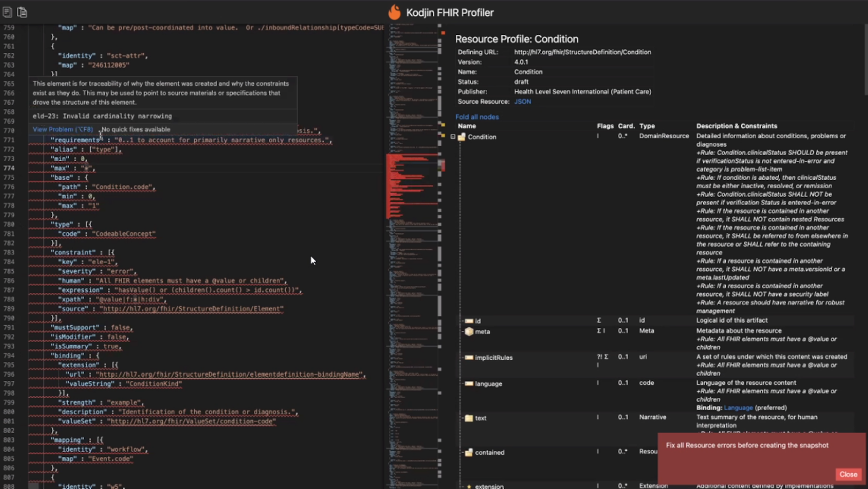Click the Card. column header

click(x=626, y=126)
